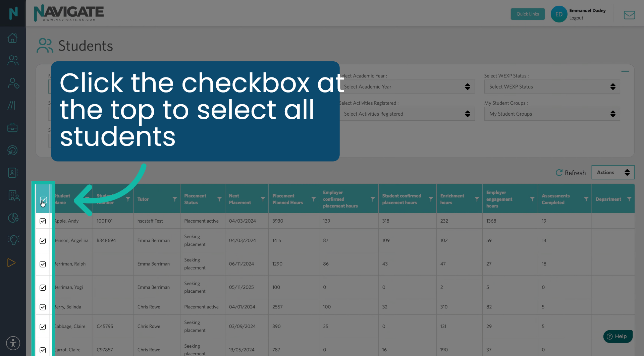Viewport: 644px width, 356px height.
Task: Click the accessibility icon at bottom left
Action: point(13,343)
